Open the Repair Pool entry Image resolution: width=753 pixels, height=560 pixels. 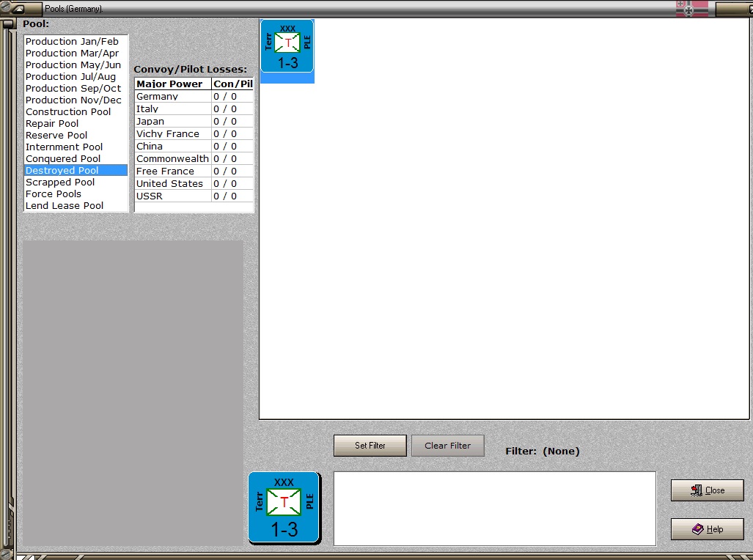point(52,123)
